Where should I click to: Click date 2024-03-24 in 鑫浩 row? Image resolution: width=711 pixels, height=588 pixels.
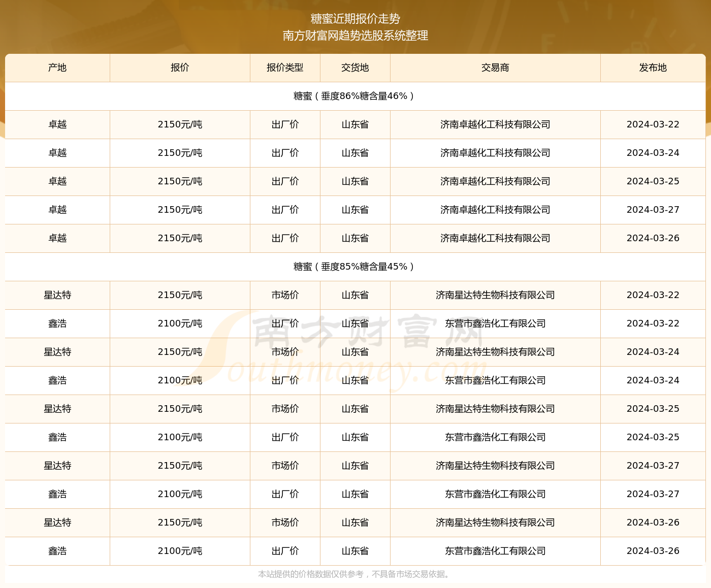653,380
